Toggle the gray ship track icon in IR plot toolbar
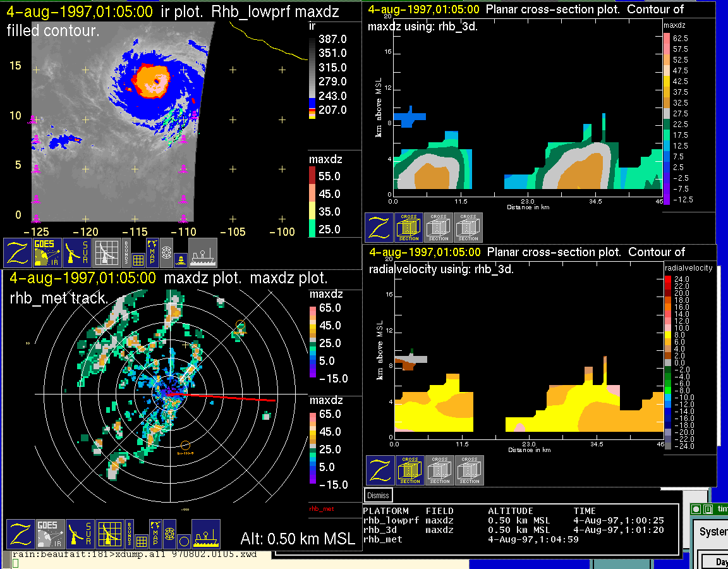The height and width of the screenshot is (569, 728). [x=203, y=253]
